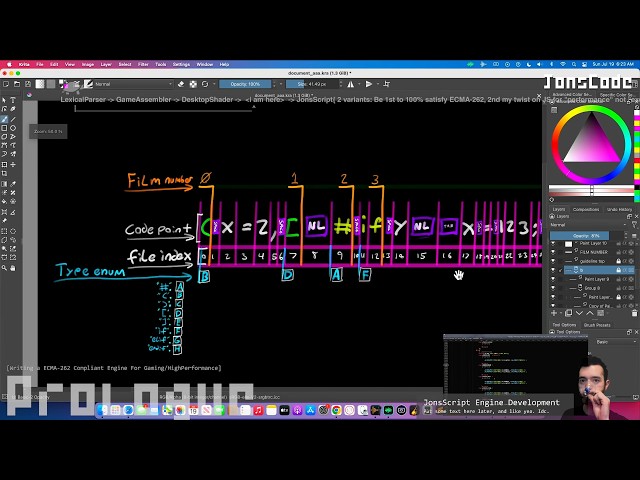Toggle wrap around mode

click(387, 84)
